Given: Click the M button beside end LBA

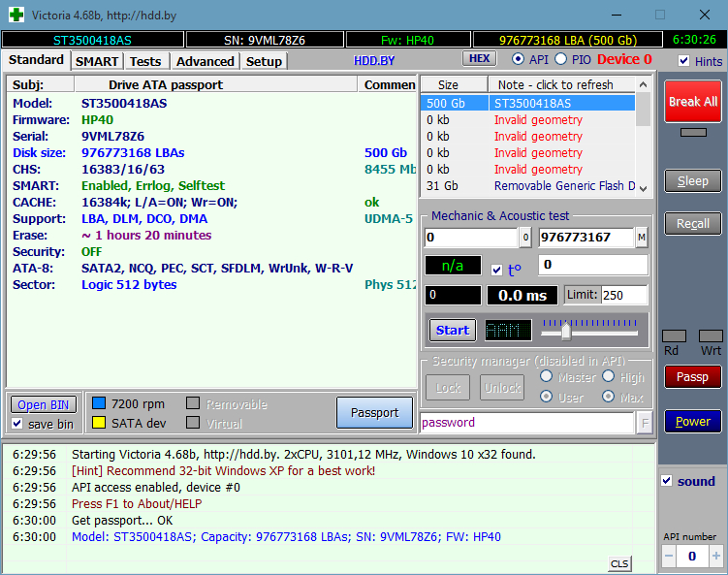Looking at the screenshot, I should tap(641, 238).
